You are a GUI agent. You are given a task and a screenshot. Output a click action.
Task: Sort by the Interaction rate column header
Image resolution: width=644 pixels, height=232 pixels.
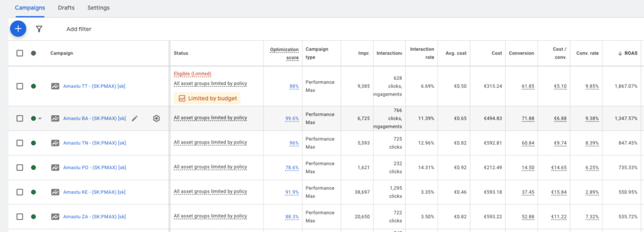[x=422, y=53]
